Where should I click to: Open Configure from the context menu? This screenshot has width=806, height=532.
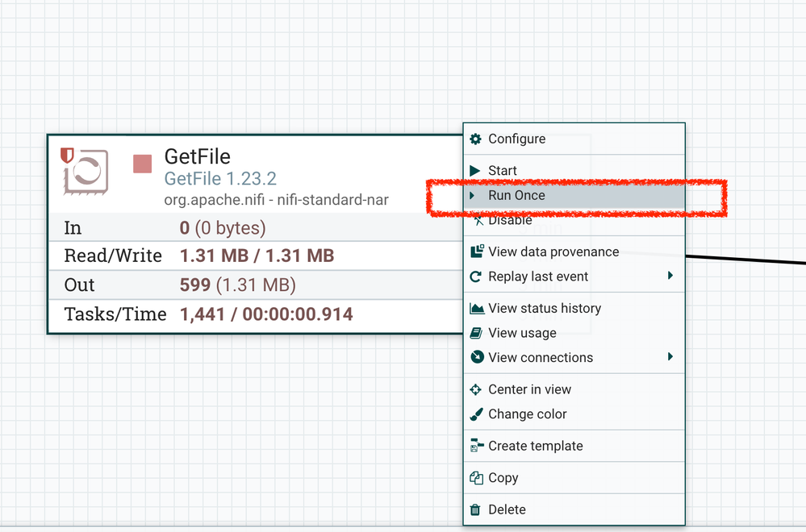574,139
